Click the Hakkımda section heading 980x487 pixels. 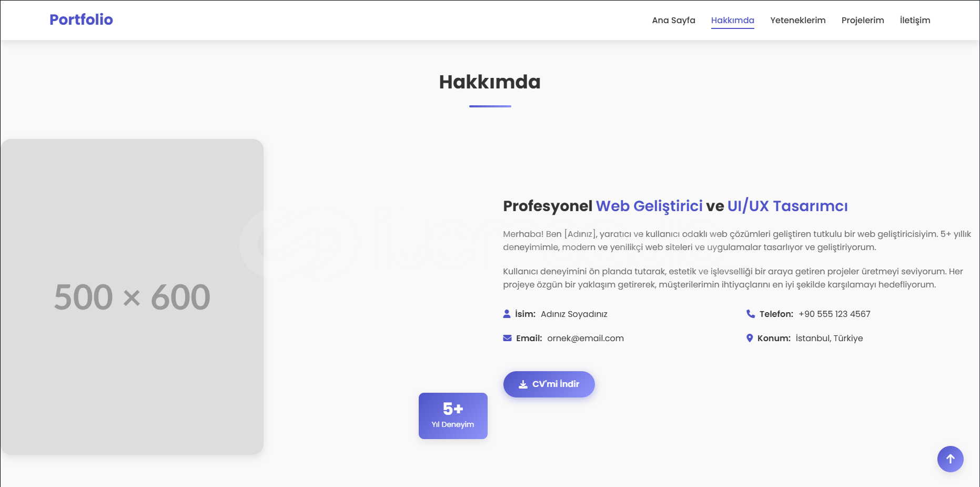coord(490,82)
